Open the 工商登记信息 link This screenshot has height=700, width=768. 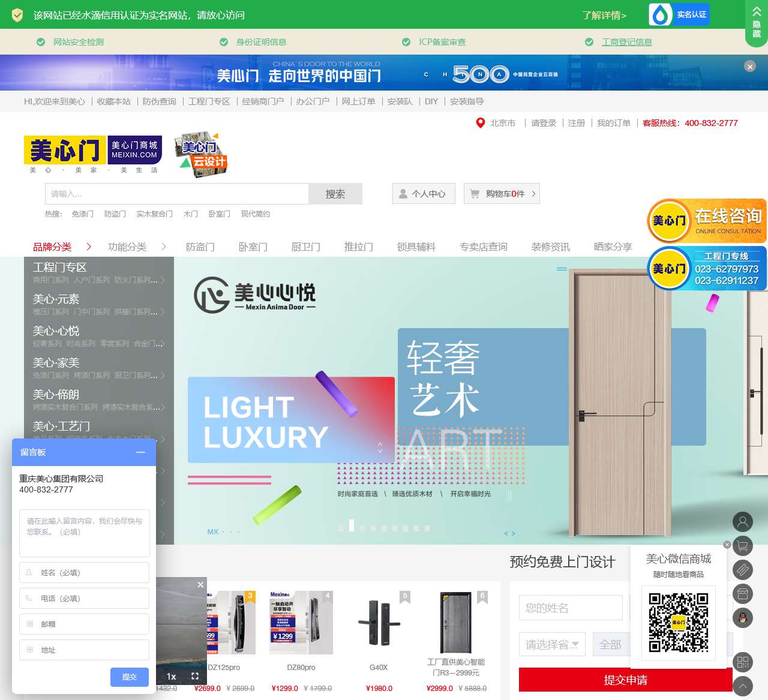[x=627, y=42]
